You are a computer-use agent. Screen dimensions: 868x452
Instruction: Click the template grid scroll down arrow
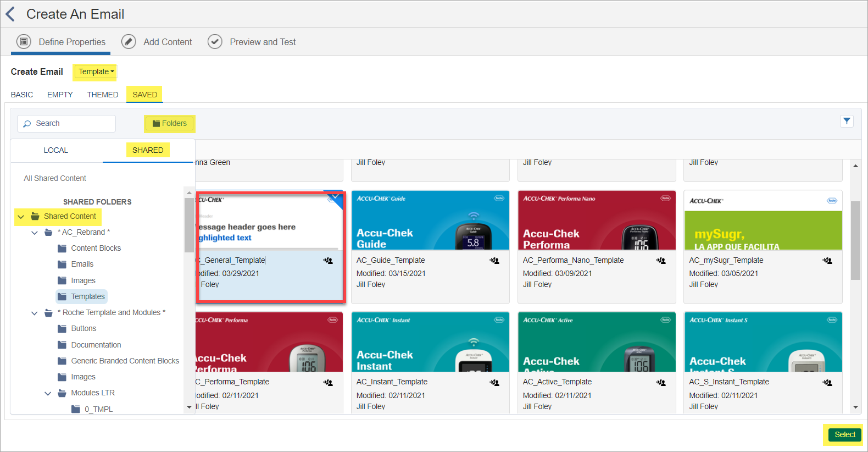[855, 407]
